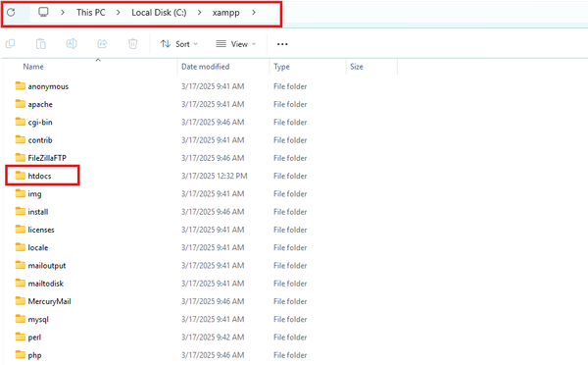
Task: Select the MercuryMail folder icon
Action: click(21, 301)
